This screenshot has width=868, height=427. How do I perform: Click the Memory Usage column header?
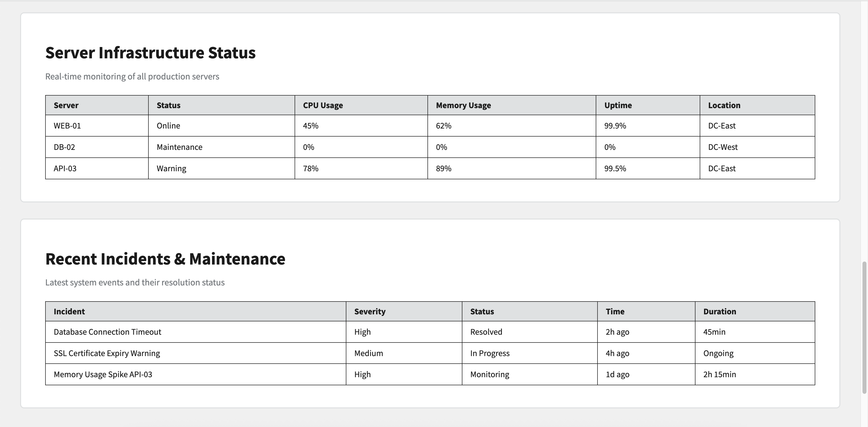pos(463,105)
